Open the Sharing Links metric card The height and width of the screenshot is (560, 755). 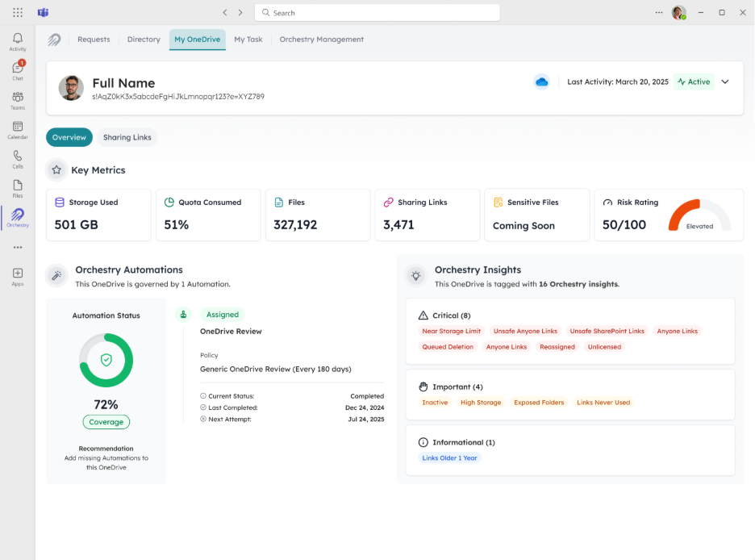pyautogui.click(x=428, y=215)
